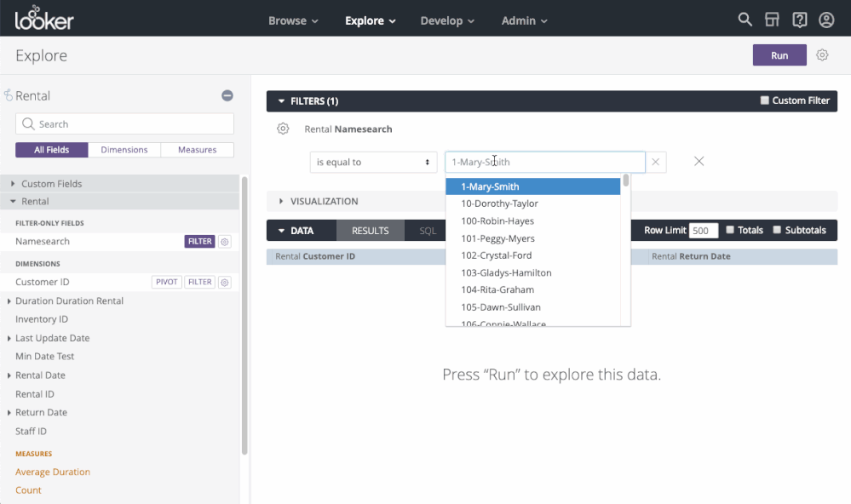The image size is (851, 504).
Task: Click the Row Limit input
Action: coord(704,231)
